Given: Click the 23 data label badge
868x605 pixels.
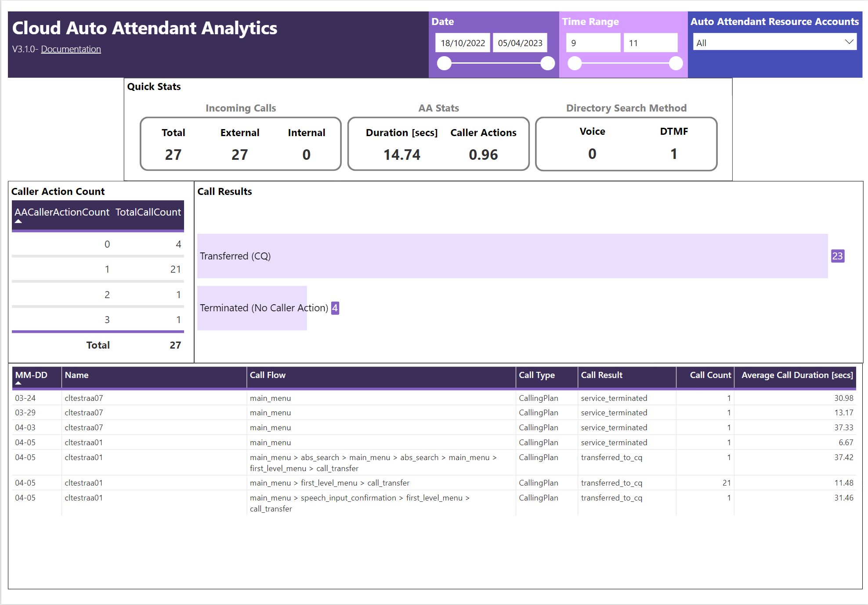Looking at the screenshot, I should tap(837, 256).
